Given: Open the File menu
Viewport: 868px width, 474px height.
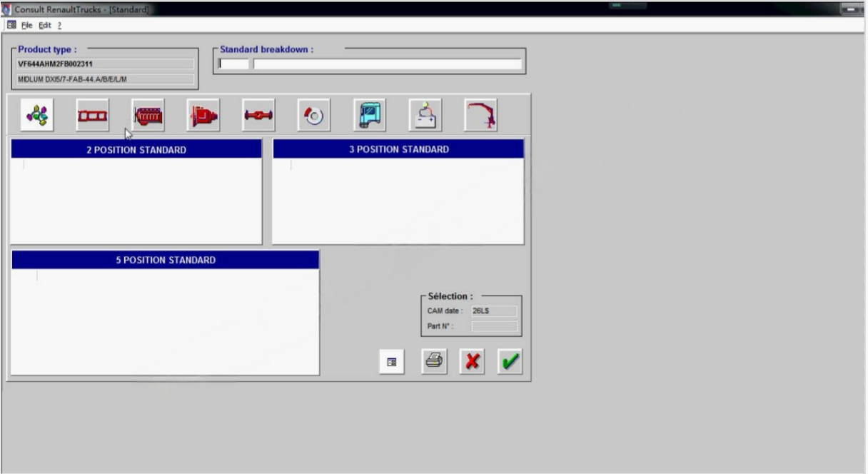Looking at the screenshot, I should coord(27,25).
